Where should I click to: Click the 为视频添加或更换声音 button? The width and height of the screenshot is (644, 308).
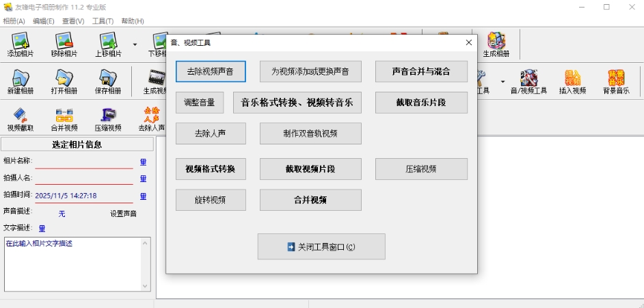(x=310, y=72)
